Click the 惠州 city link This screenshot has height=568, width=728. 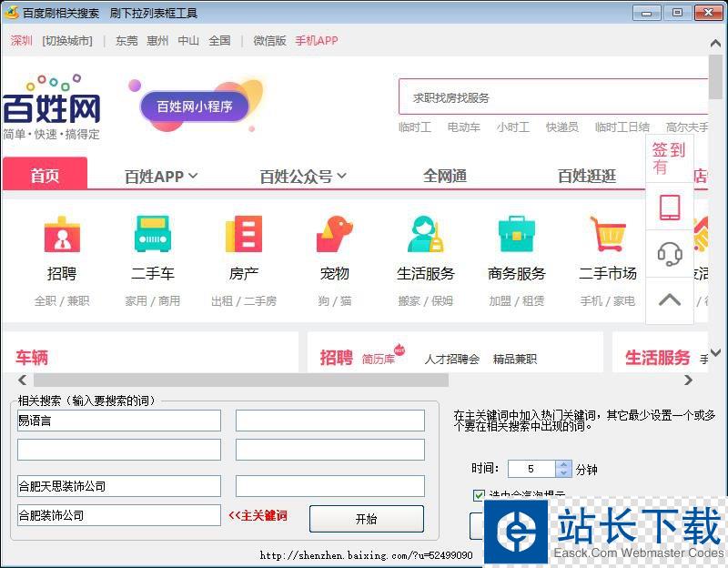click(x=157, y=41)
